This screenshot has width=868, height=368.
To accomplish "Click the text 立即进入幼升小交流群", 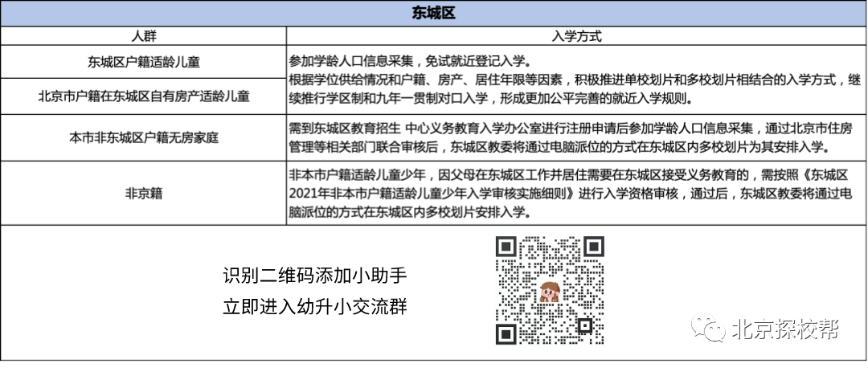I will pyautogui.click(x=316, y=306).
